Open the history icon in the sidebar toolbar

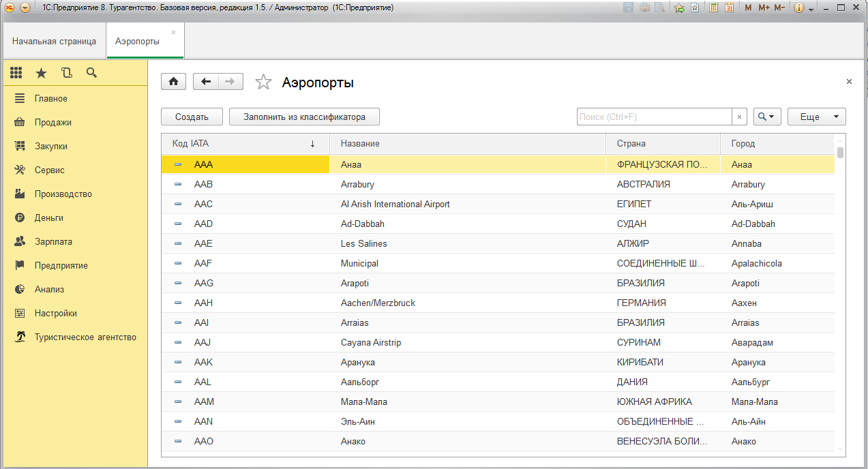point(66,73)
